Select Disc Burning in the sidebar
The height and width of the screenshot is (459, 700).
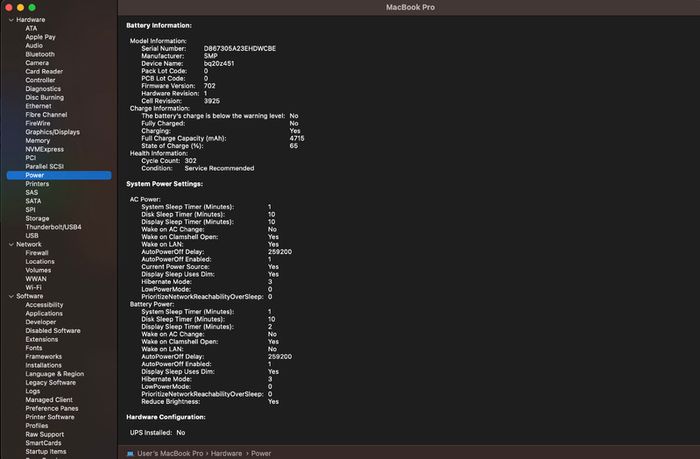[x=45, y=97]
